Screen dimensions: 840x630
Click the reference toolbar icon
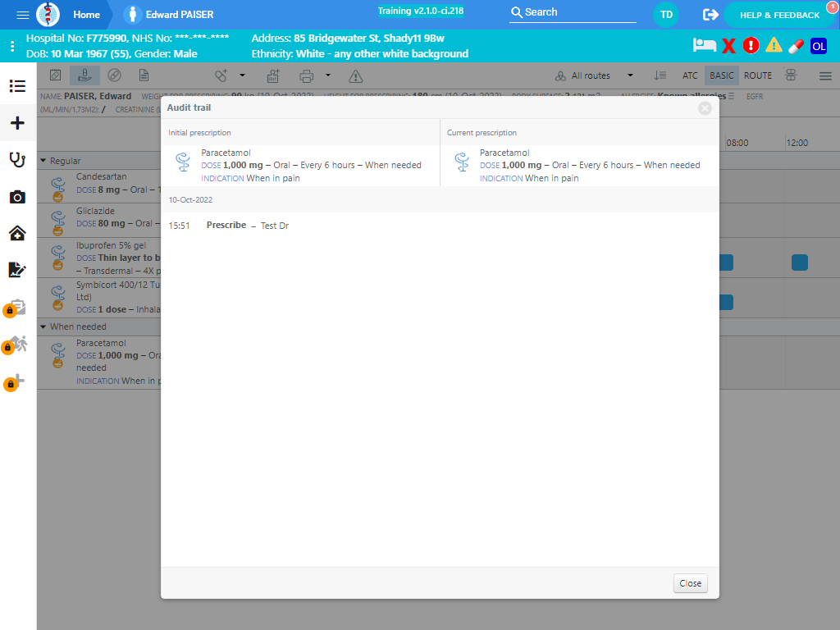click(273, 76)
